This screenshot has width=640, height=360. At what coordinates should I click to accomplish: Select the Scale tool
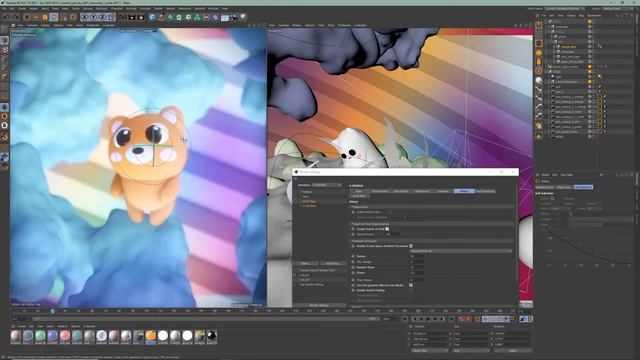[x=45, y=17]
